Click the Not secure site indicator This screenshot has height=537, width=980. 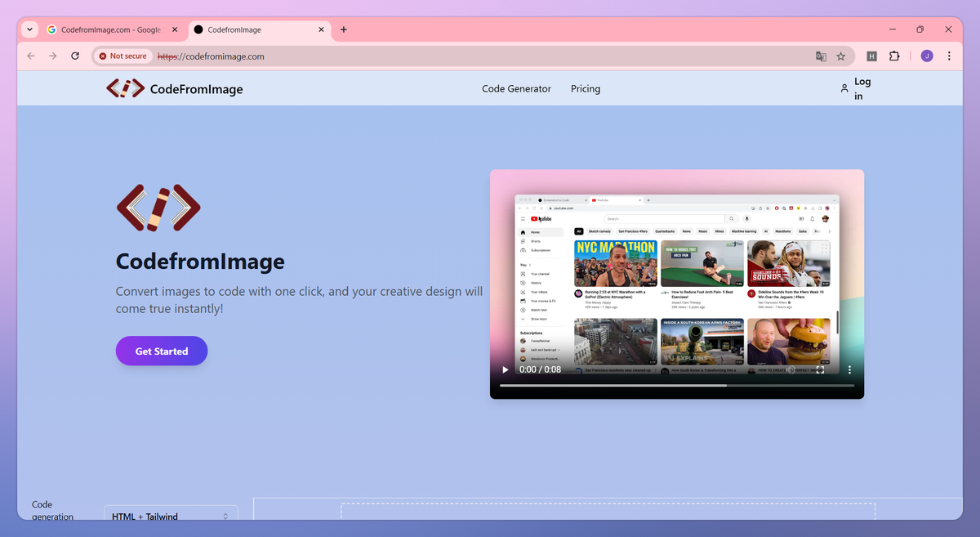coord(123,56)
